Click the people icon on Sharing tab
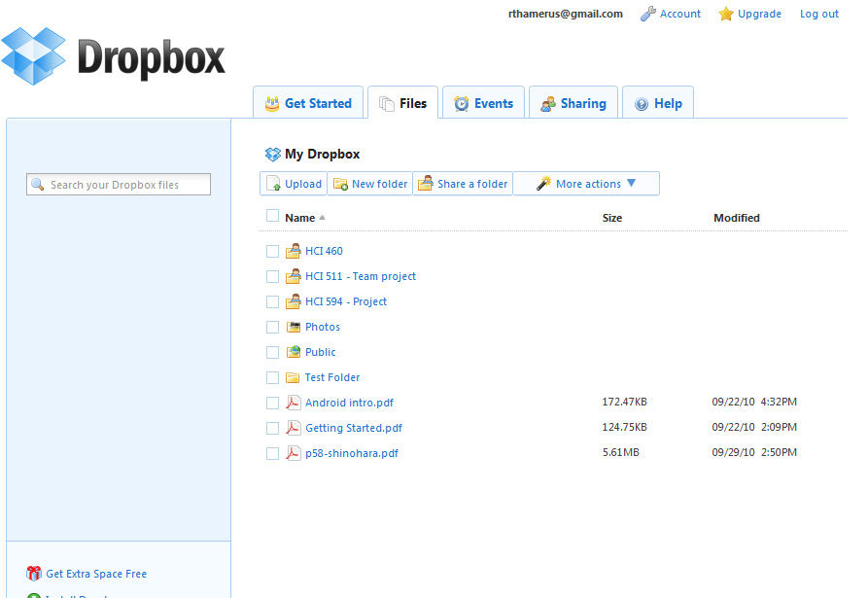The image size is (868, 598). (548, 103)
